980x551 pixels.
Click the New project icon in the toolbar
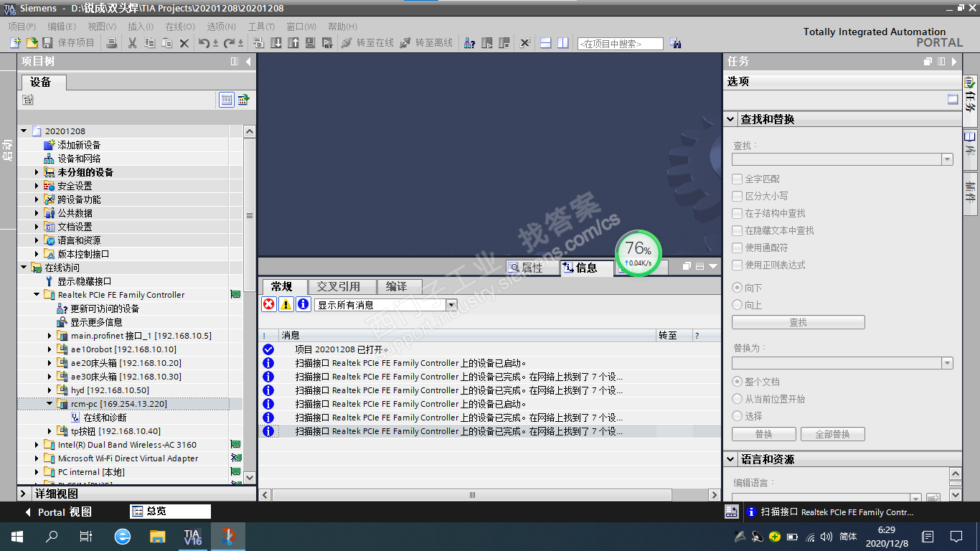[x=15, y=43]
